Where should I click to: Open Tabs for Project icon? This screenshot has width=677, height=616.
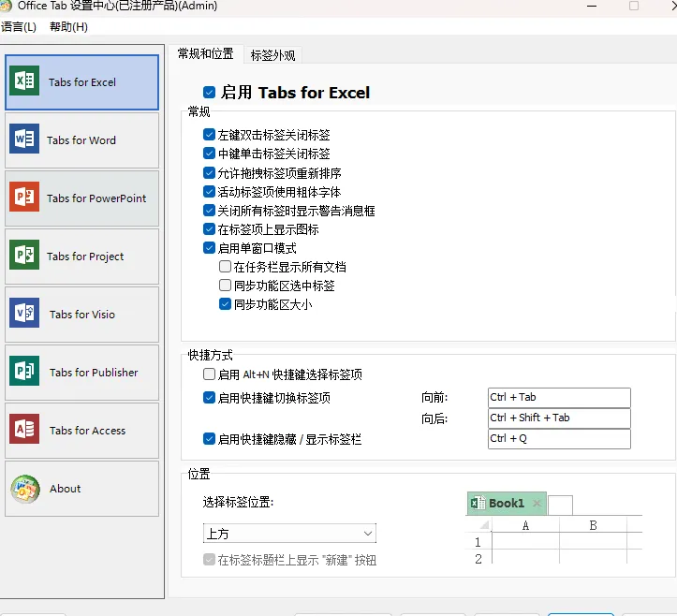pos(24,256)
